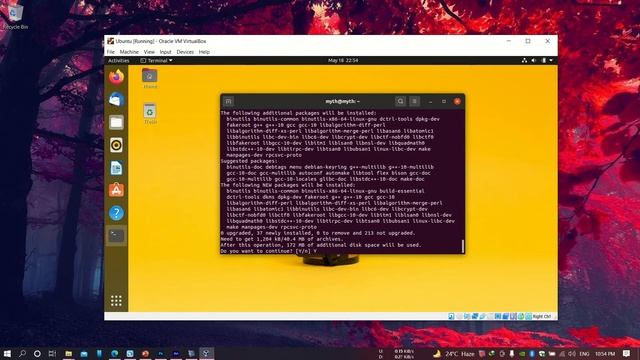Open search in the terminal header

[x=400, y=101]
